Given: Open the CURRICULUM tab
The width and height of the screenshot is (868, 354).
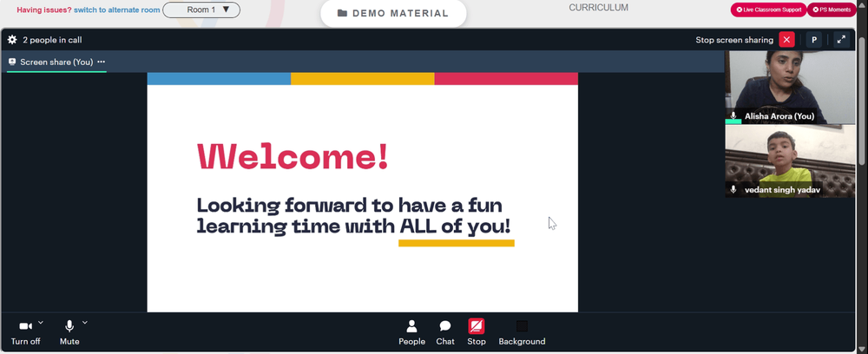Looking at the screenshot, I should 598,8.
